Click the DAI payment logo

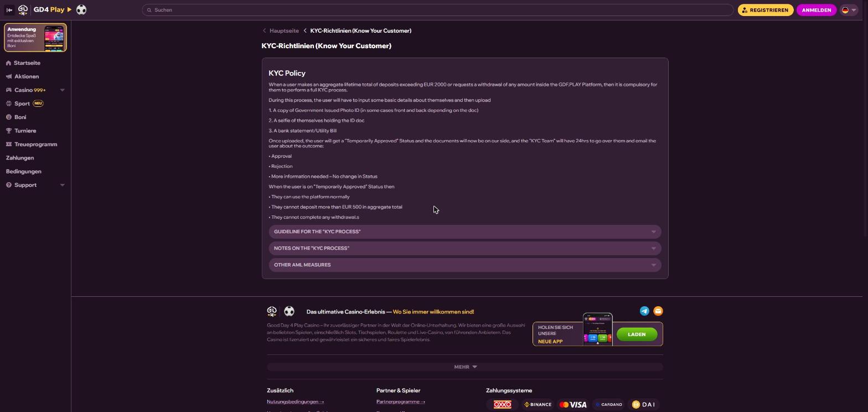click(644, 405)
